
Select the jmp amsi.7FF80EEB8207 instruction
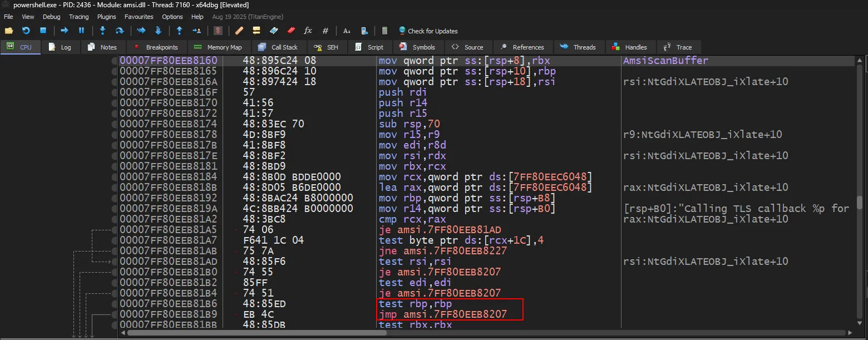point(442,314)
